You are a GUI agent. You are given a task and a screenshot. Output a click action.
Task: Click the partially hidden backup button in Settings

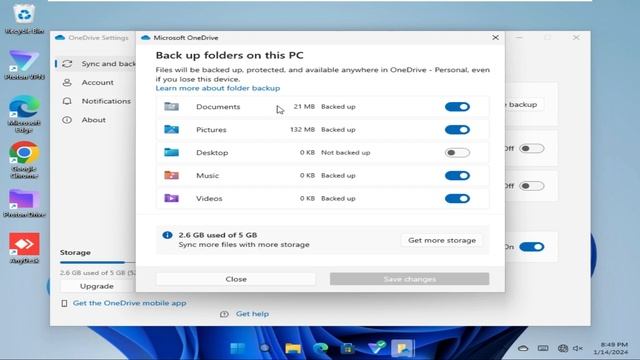[524, 104]
